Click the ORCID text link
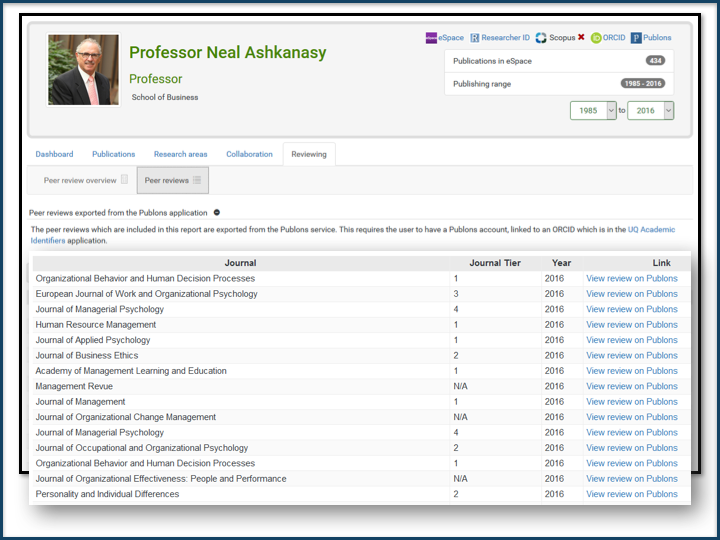Image resolution: width=720 pixels, height=540 pixels. point(614,38)
